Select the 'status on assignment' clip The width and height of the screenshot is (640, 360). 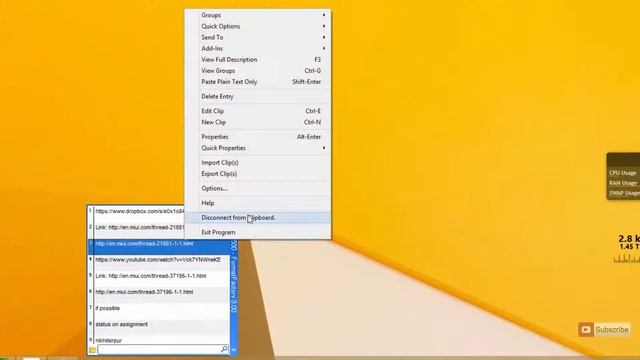(x=159, y=324)
